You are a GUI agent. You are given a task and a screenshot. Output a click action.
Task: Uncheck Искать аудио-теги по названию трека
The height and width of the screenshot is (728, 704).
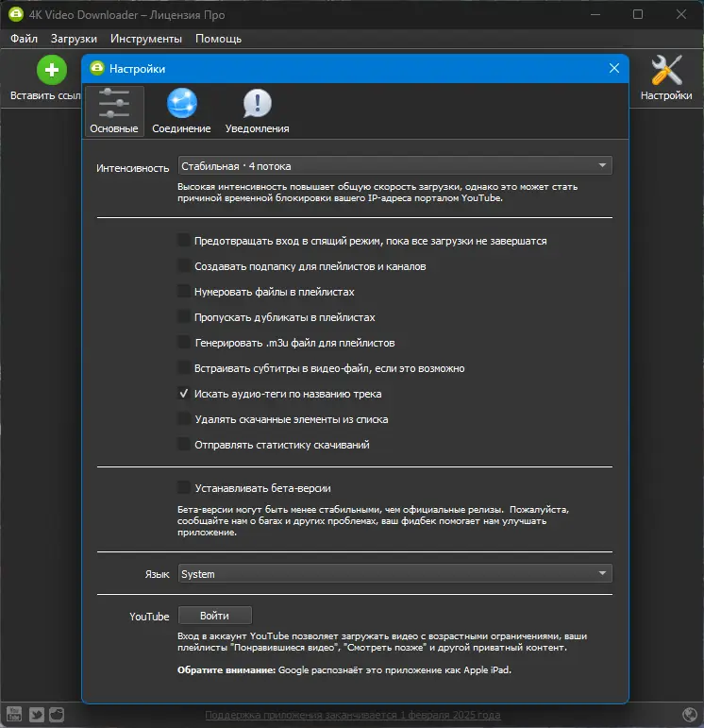[x=184, y=394]
